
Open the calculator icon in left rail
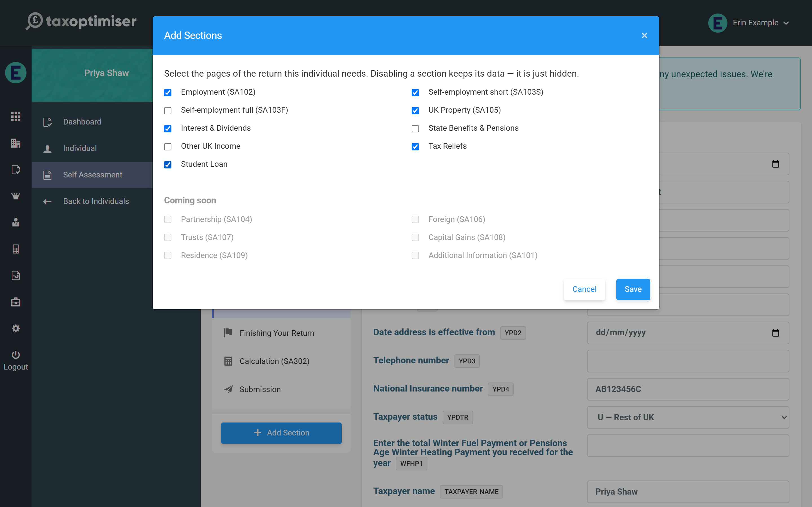(16, 249)
